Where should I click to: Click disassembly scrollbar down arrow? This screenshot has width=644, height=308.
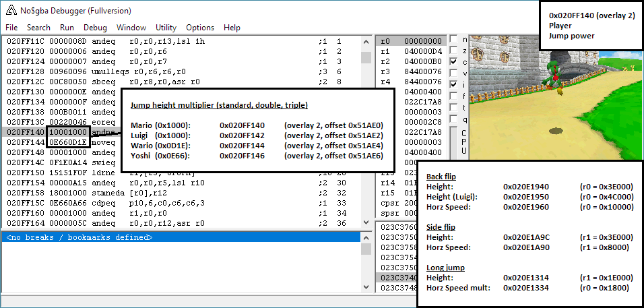[x=366, y=223]
